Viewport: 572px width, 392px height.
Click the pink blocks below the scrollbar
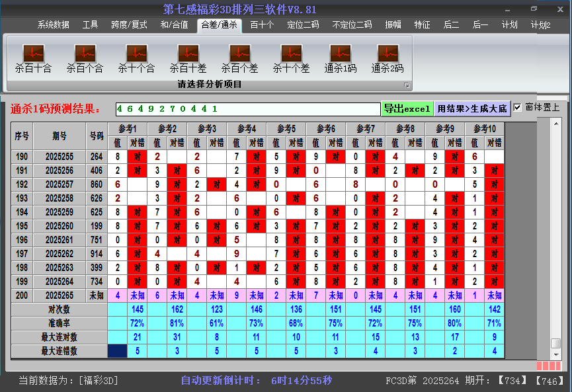[x=548, y=366]
